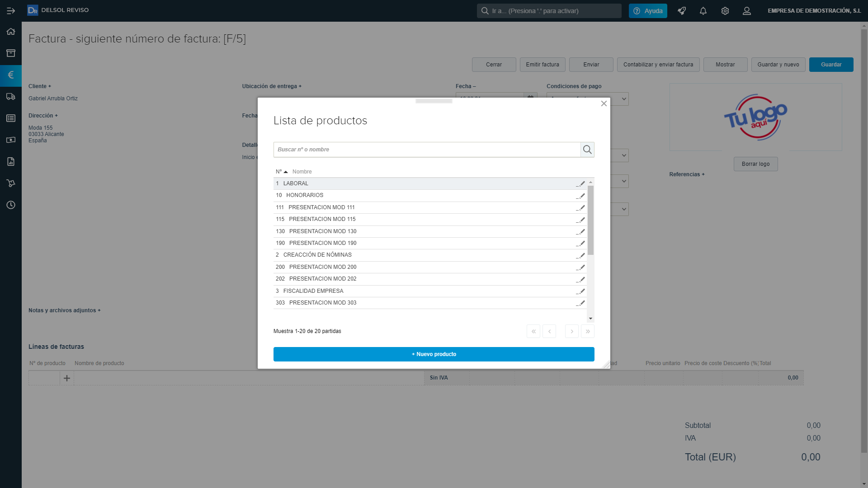
Task: Click the + Nuevo producto button
Action: point(434,354)
